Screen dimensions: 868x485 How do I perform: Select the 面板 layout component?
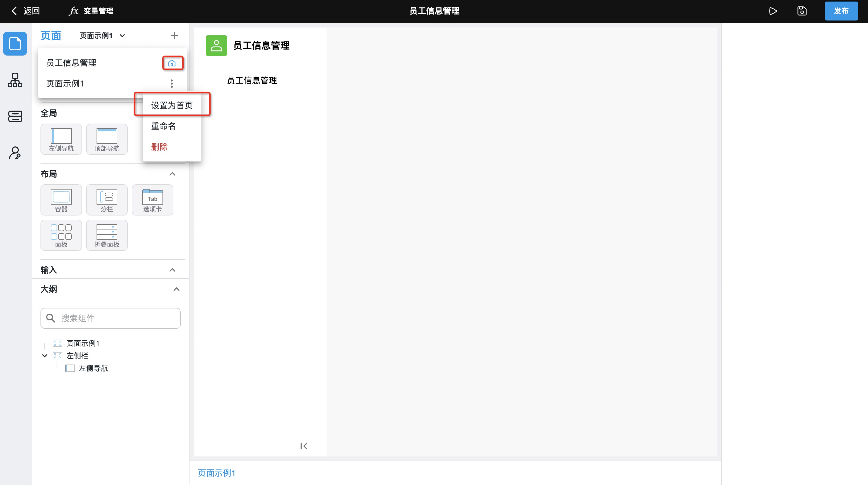pyautogui.click(x=61, y=235)
